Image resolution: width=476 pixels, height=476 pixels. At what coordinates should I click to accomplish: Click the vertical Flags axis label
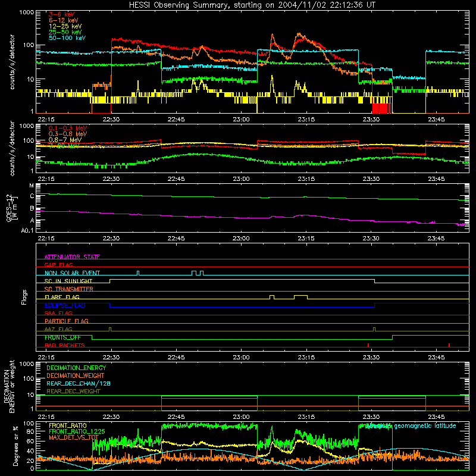point(24,297)
